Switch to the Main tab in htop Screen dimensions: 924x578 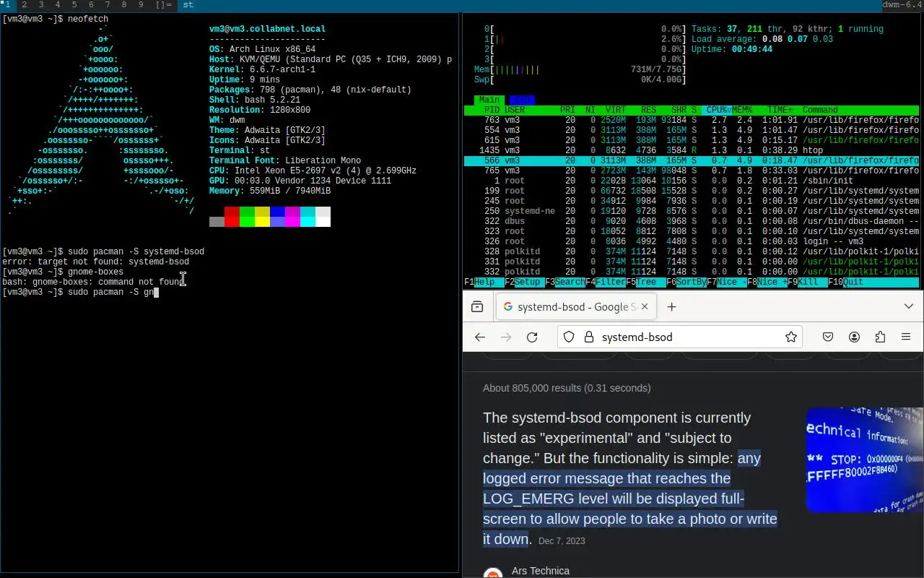point(489,100)
